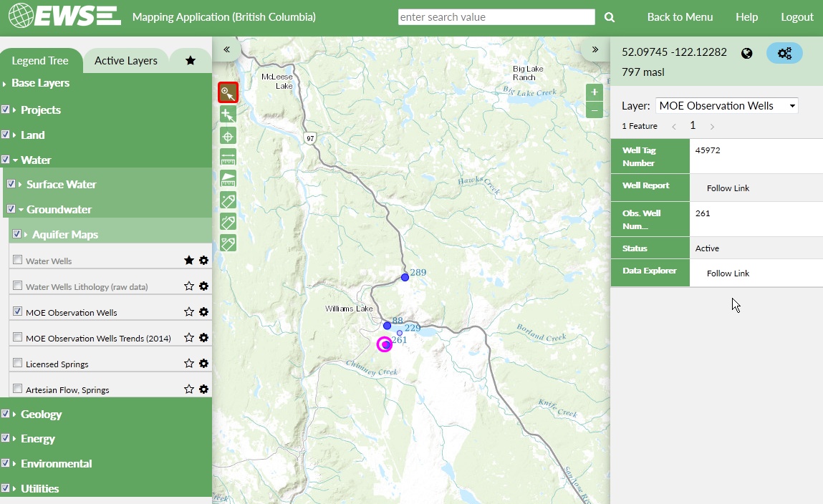Choose the draw line markup tool
823x504 pixels.
(228, 222)
